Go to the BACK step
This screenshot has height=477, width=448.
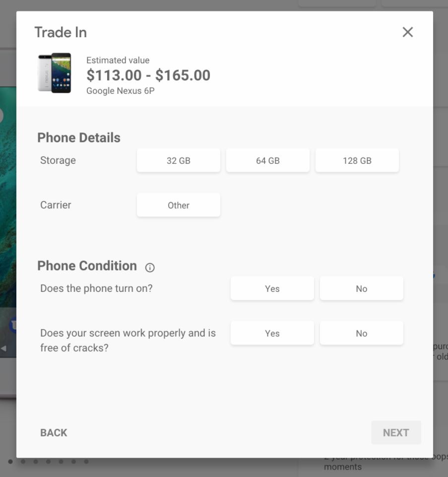click(54, 433)
